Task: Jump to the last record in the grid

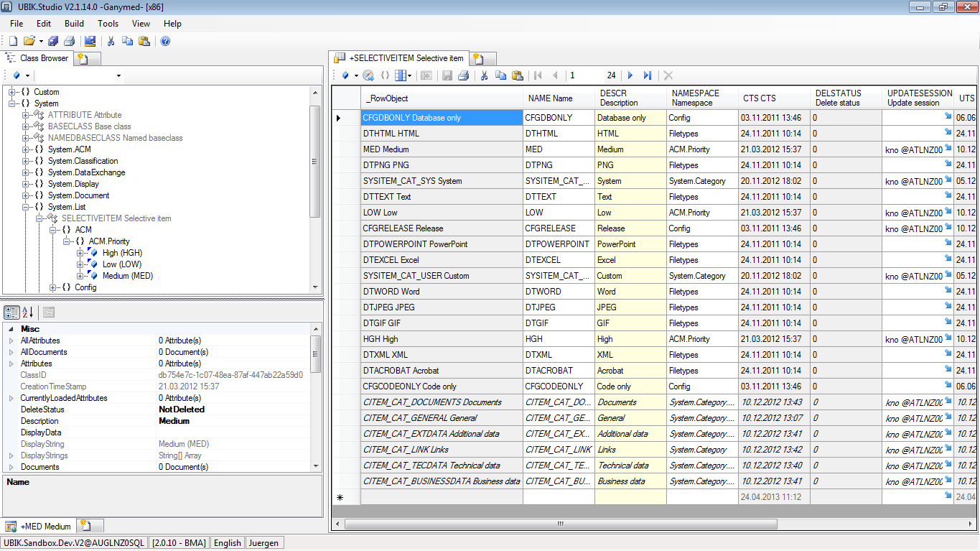Action: tap(648, 75)
